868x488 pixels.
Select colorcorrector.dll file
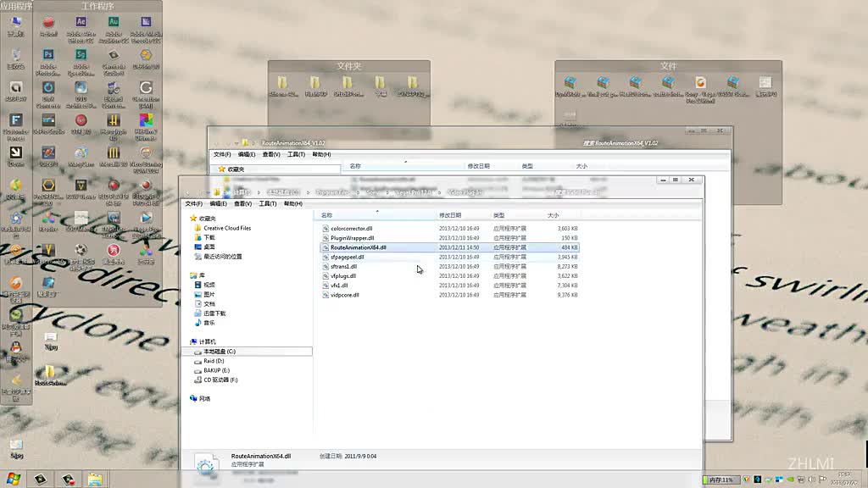tap(351, 229)
